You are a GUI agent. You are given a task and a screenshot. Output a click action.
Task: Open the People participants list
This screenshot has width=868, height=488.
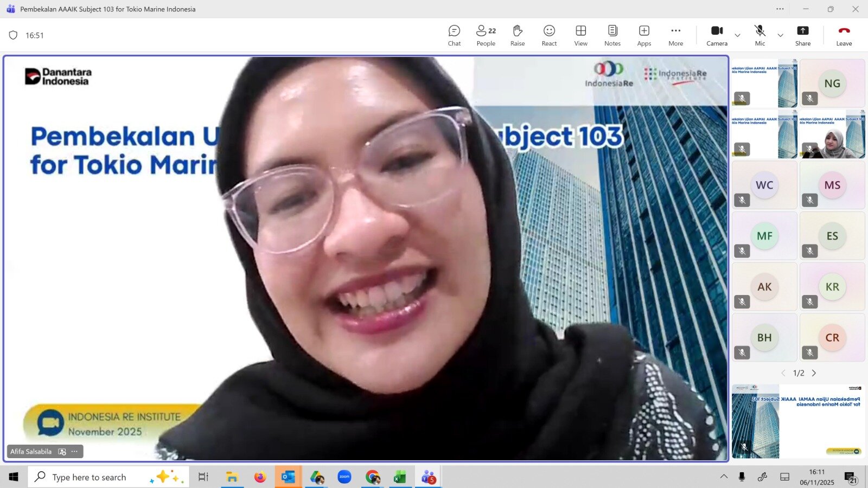click(486, 35)
